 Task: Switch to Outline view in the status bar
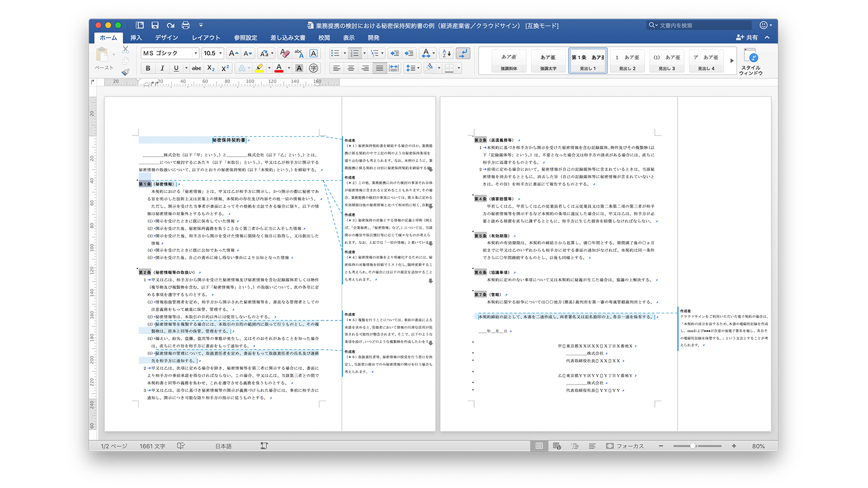[575, 446]
